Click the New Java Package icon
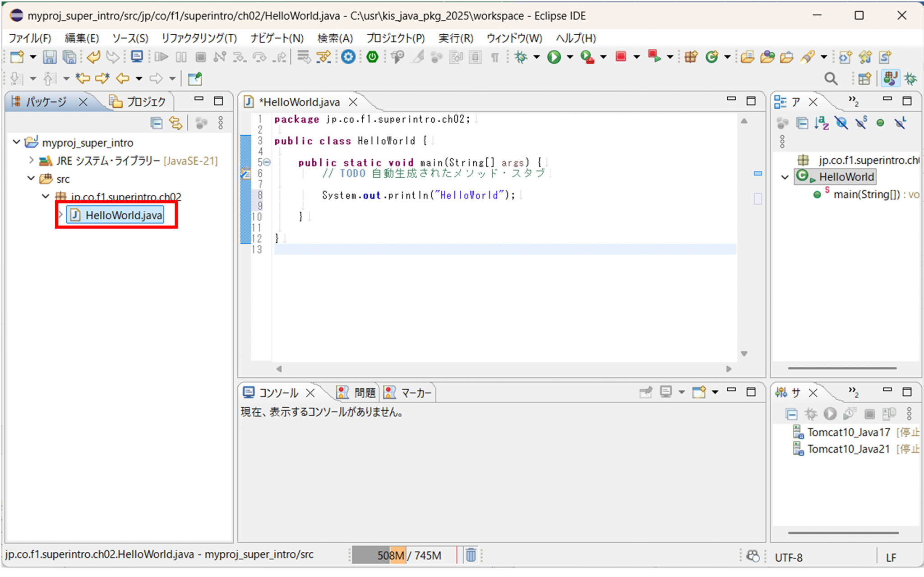Viewport: 924px width, 577px height. pos(691,57)
